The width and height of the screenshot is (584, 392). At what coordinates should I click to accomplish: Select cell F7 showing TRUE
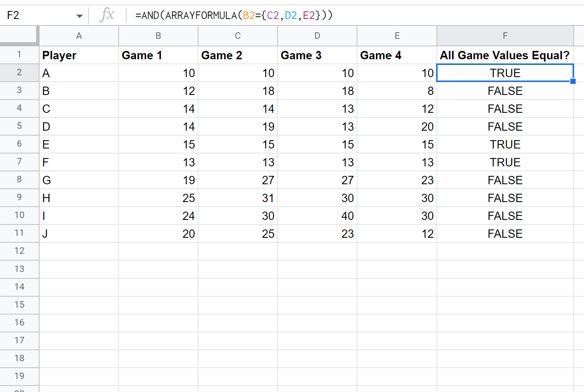pos(505,162)
